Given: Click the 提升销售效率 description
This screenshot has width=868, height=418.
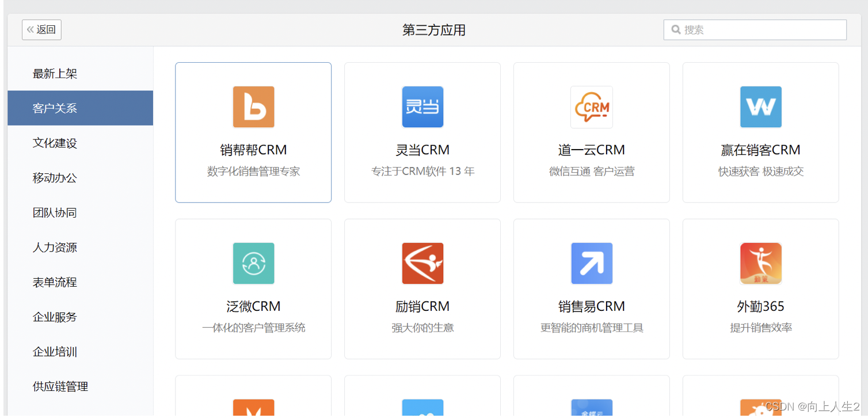Looking at the screenshot, I should (761, 328).
